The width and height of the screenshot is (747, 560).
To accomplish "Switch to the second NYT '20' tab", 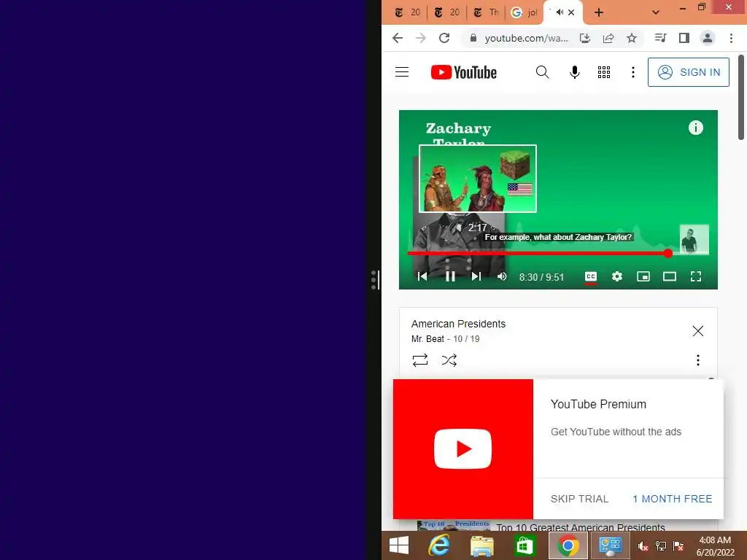I will (x=447, y=12).
